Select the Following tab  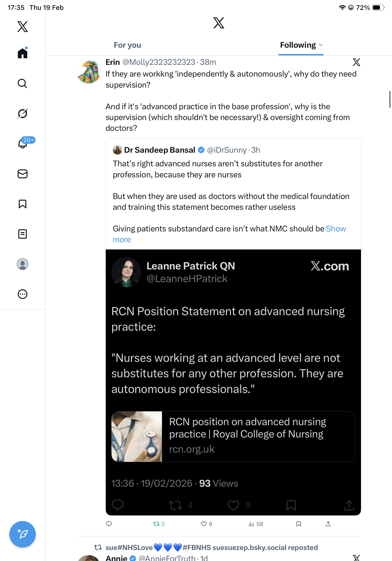tap(298, 45)
